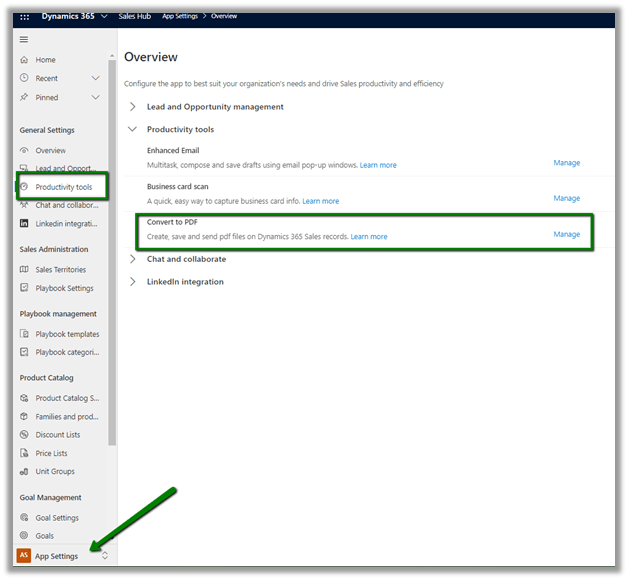Click the Goals target icon
The height and width of the screenshot is (580, 628).
pyautogui.click(x=24, y=535)
